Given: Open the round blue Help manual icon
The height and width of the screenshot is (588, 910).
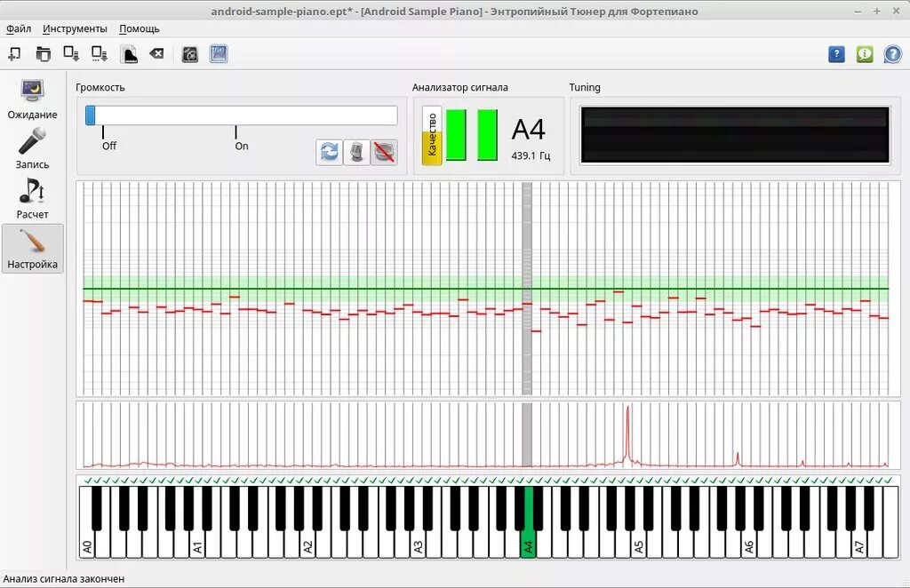Looking at the screenshot, I should [x=892, y=54].
